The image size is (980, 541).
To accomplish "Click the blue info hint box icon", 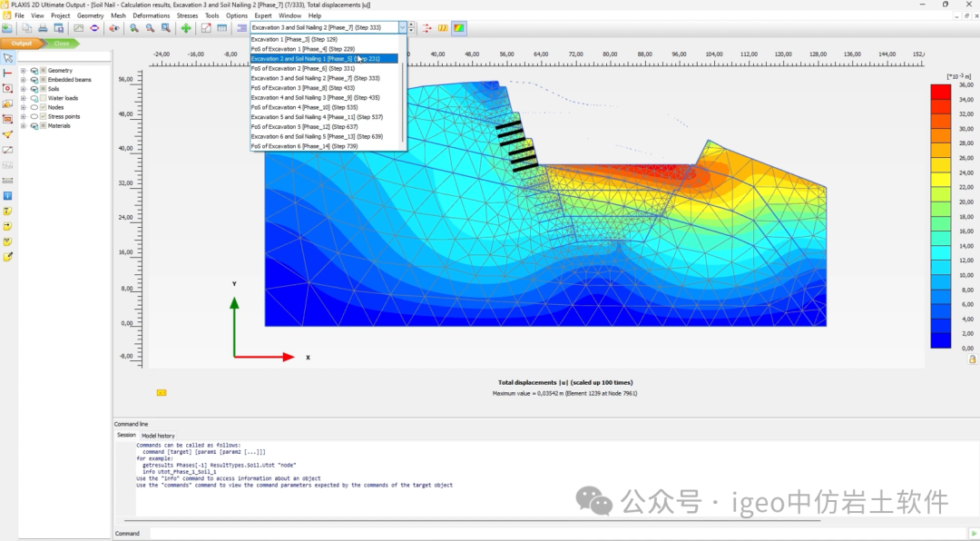I will click(x=8, y=195).
